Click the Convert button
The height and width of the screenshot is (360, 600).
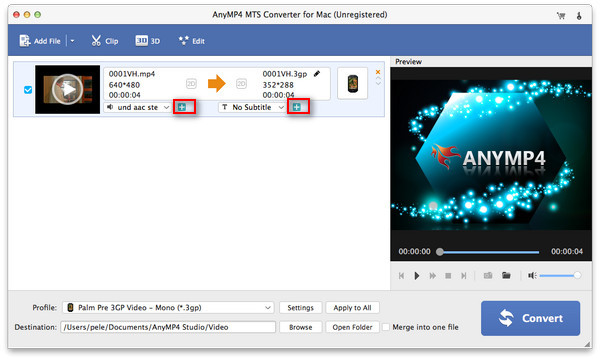click(530, 318)
